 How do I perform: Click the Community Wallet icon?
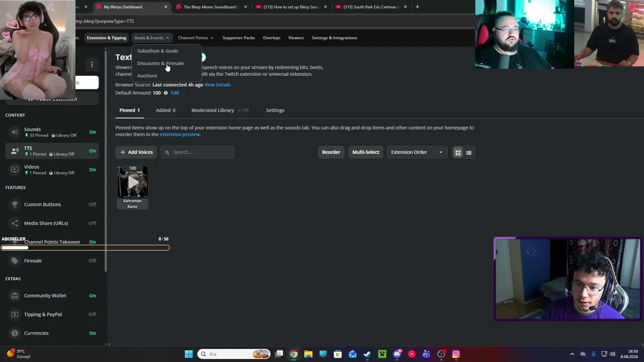(x=15, y=296)
